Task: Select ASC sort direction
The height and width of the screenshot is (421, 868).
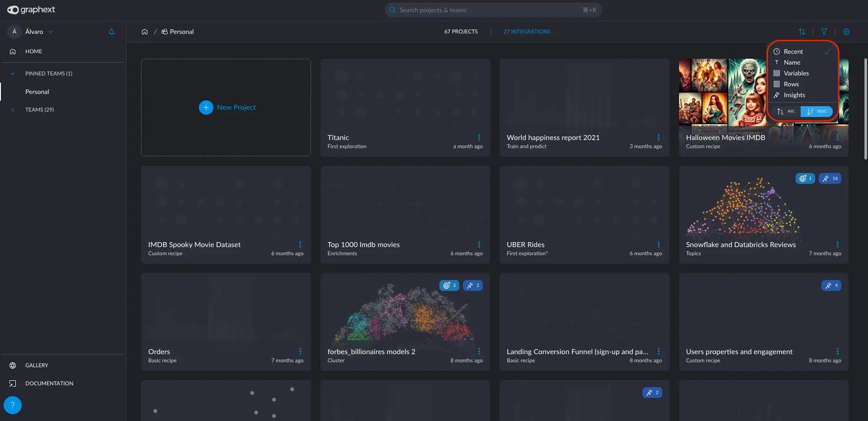Action: [x=787, y=111]
